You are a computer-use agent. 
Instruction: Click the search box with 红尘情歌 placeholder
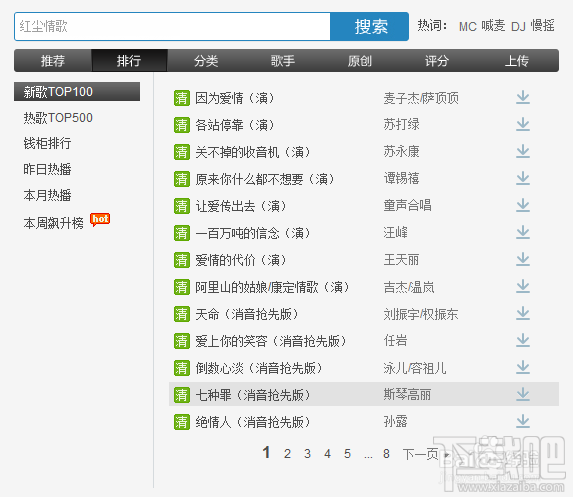point(172,27)
